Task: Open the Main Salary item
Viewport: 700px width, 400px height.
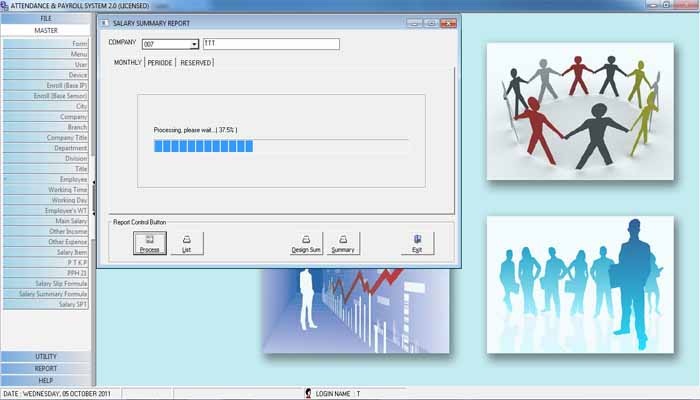Action: coord(46,221)
